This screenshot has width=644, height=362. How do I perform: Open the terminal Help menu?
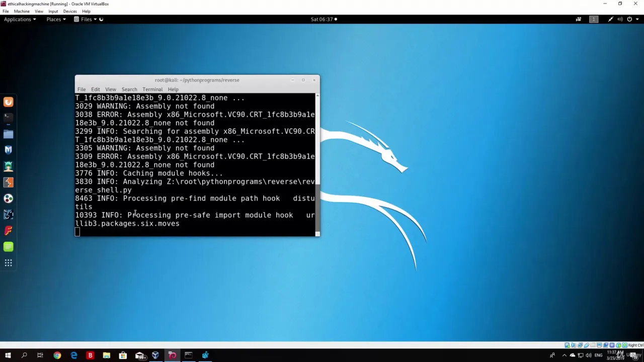[173, 89]
